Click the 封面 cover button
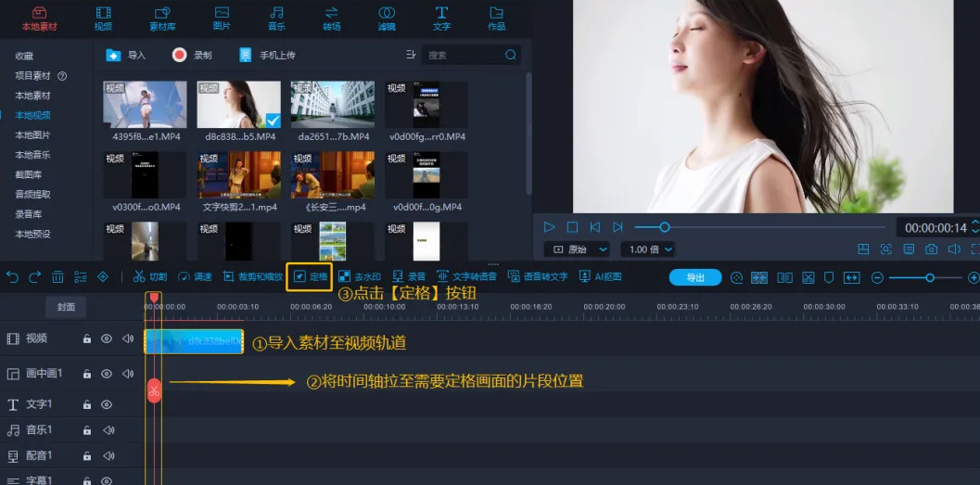 (x=66, y=307)
